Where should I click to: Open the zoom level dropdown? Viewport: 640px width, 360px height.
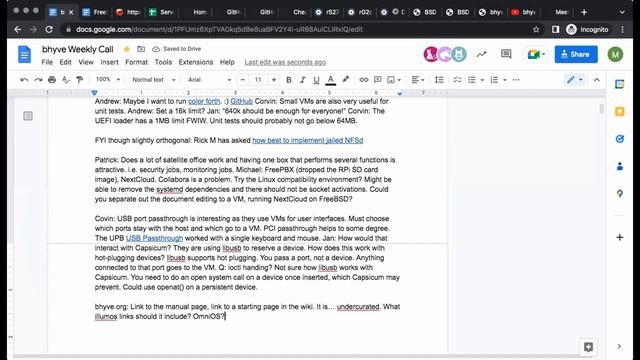108,79
